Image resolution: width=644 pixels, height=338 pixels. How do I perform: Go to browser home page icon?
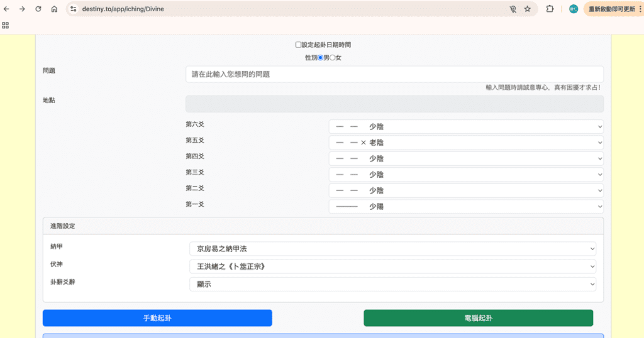pos(55,9)
